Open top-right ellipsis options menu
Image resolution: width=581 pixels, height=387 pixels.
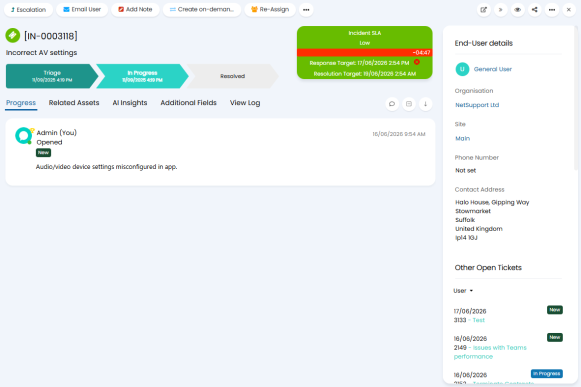pos(552,10)
